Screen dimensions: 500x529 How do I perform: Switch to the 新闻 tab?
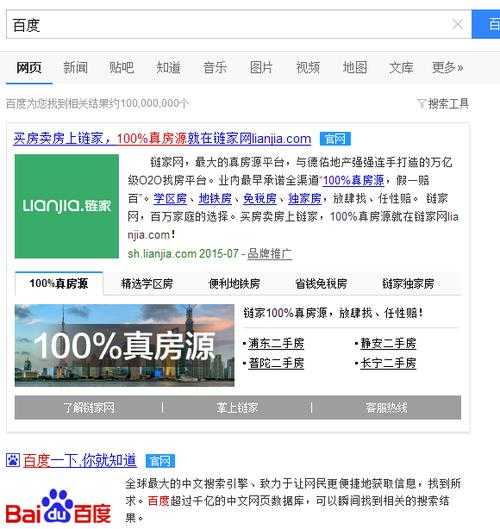(76, 68)
